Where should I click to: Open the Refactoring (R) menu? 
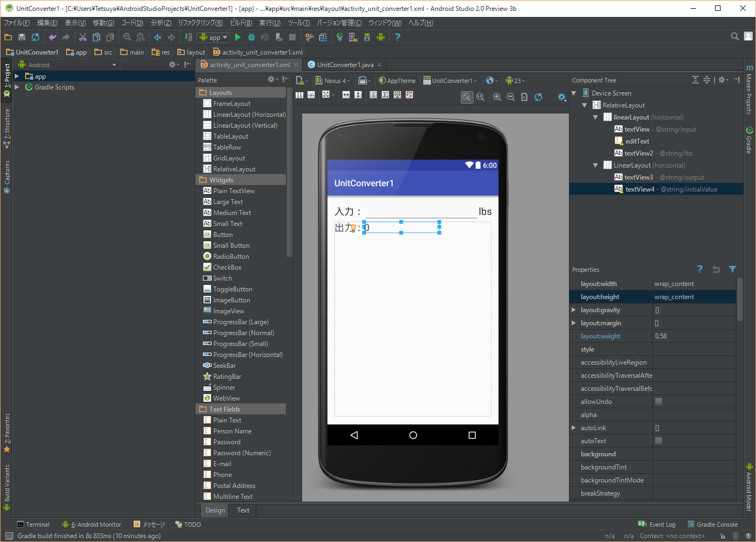[200, 22]
